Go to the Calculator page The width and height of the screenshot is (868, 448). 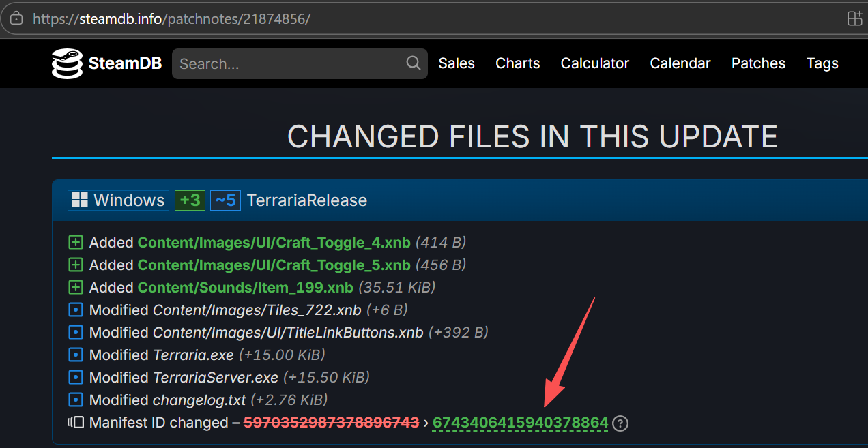pyautogui.click(x=595, y=63)
